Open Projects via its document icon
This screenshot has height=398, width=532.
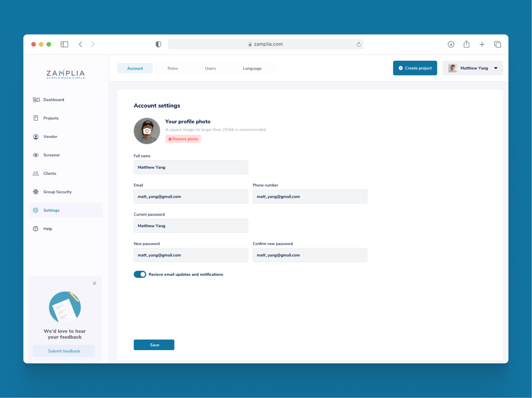point(36,118)
